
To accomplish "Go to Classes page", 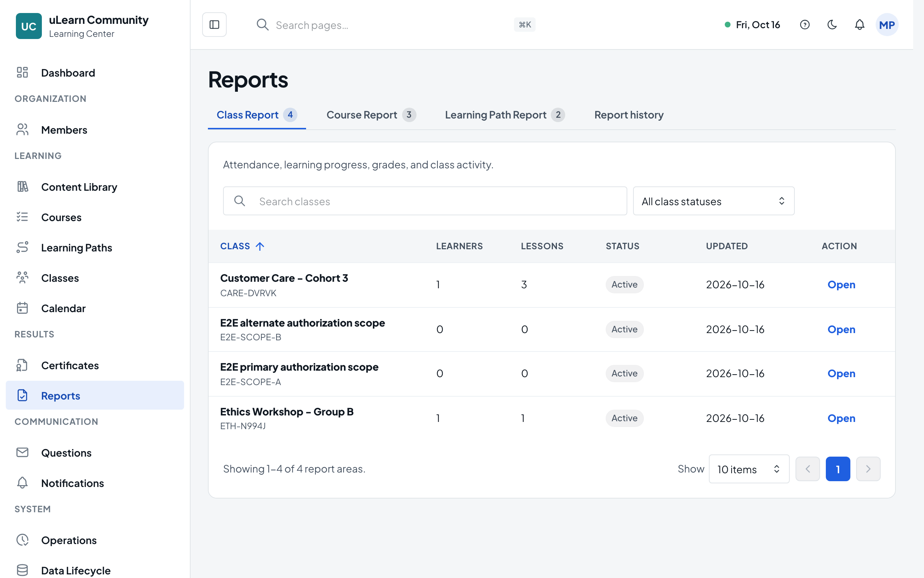I will click(x=95, y=278).
